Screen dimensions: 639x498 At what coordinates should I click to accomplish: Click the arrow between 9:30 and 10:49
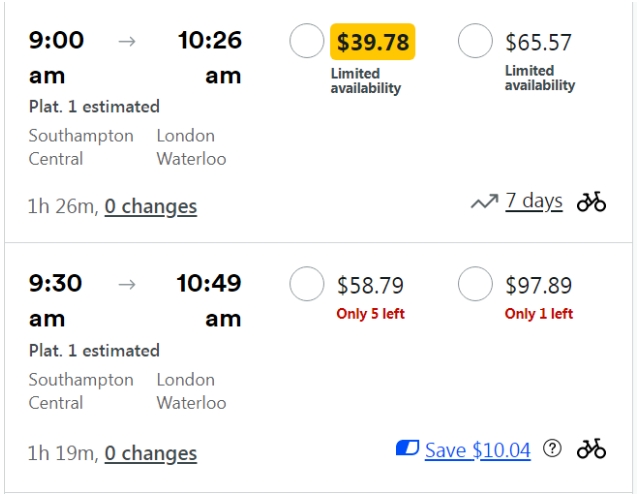point(126,284)
